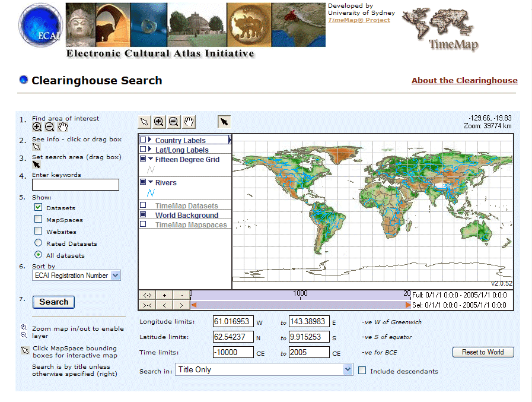Select the zoom out tool in map toolbar
This screenshot has height=402, width=532.
click(173, 122)
